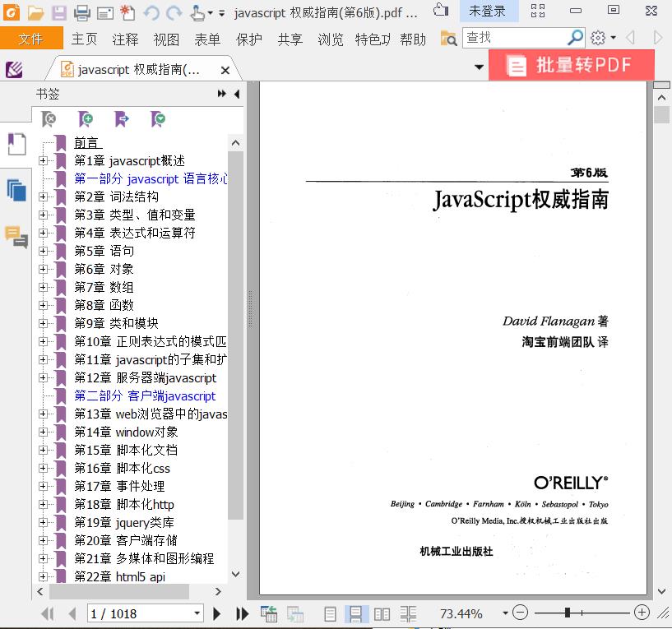Redo the last action

click(x=174, y=13)
